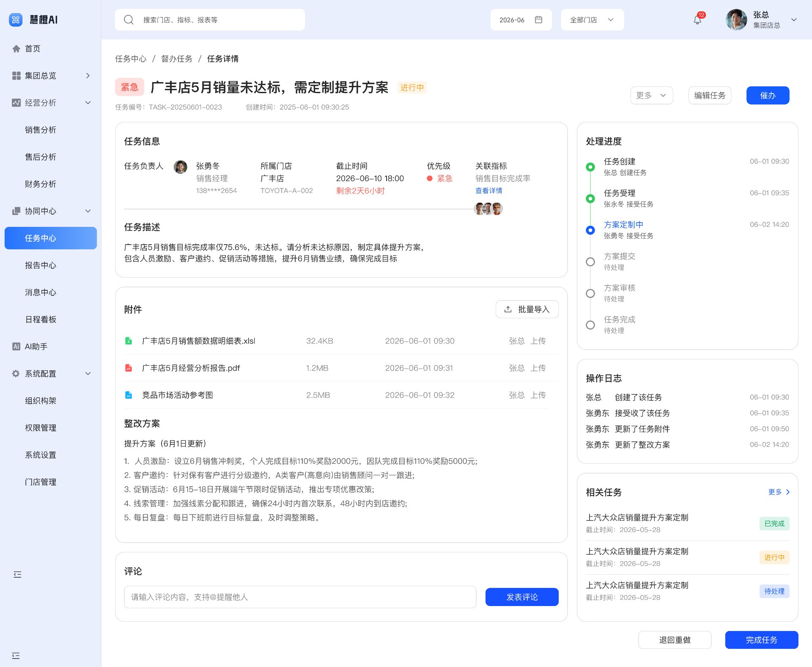Open the 2026-06 month picker

click(521, 19)
